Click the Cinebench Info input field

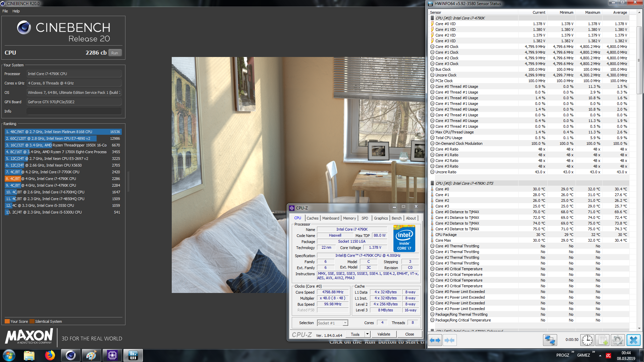(x=74, y=111)
